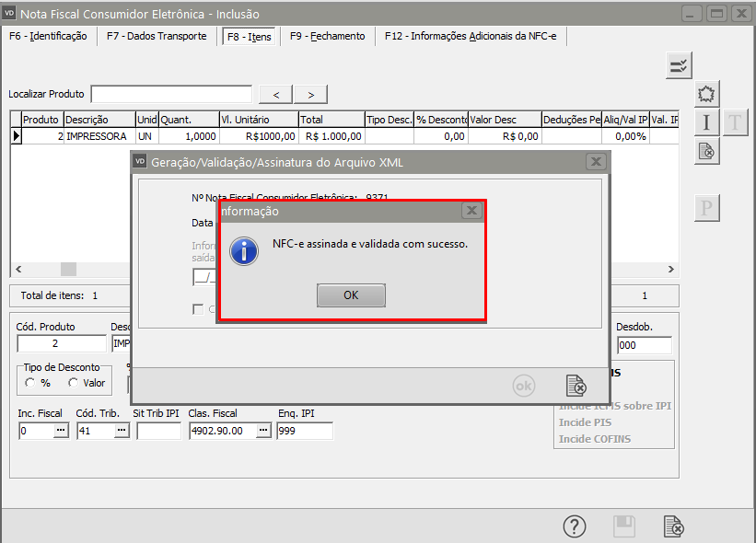Click the Clas. Fiscal value field

pos(223,431)
